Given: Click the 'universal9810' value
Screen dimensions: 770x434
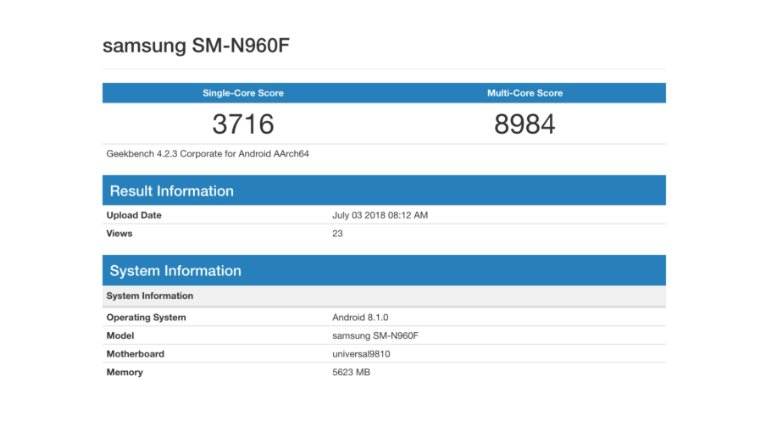Looking at the screenshot, I should tap(361, 353).
